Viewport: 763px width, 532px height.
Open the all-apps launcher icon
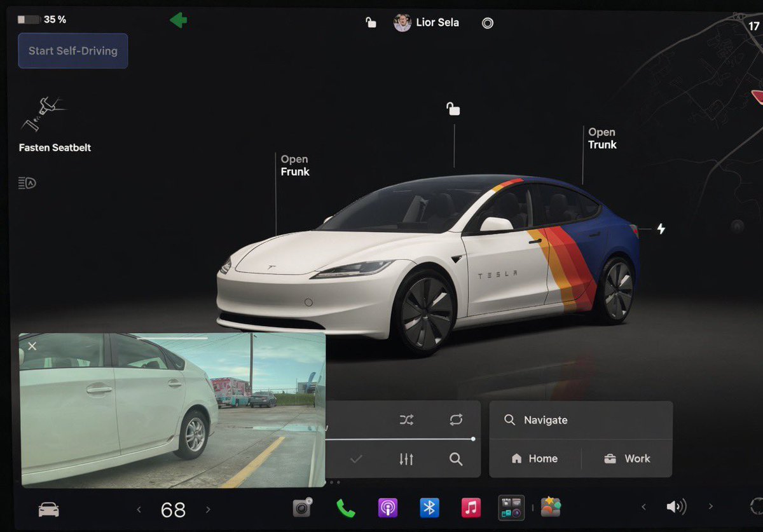(512, 508)
